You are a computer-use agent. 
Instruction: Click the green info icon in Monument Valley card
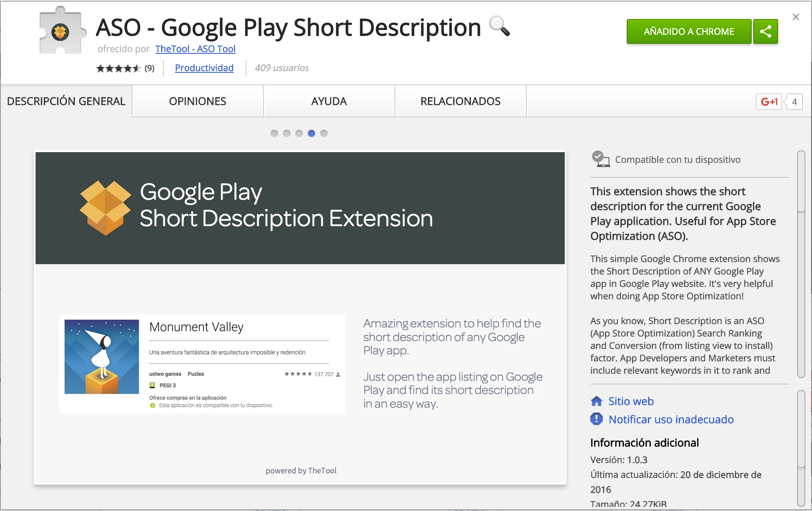click(152, 405)
